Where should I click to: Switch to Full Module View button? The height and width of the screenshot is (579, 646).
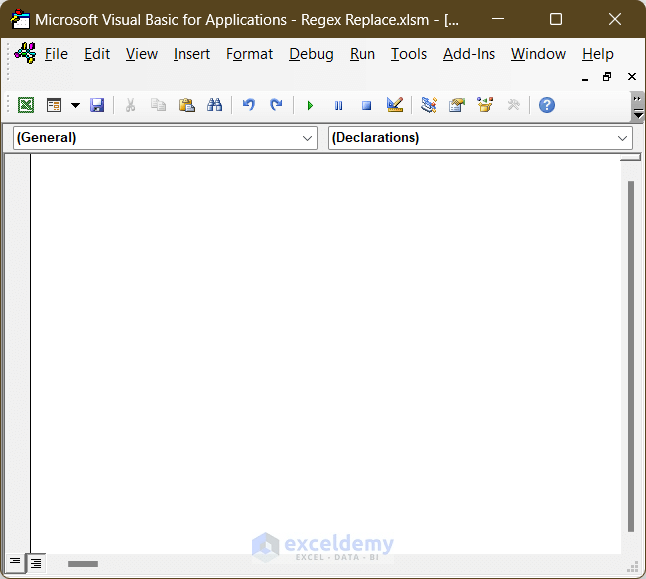coord(36,563)
